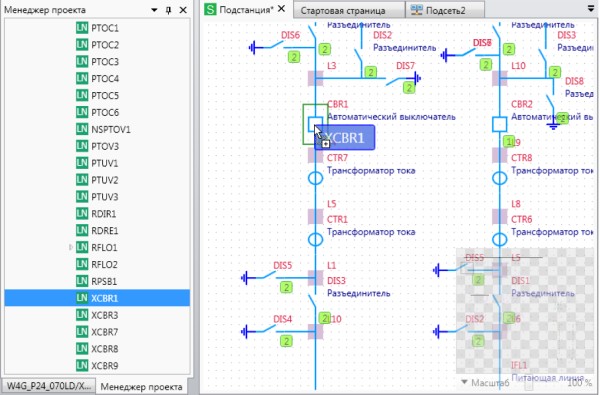Click the LN icon beside XCBR3
This screenshot has height=395, width=600.
click(x=82, y=315)
